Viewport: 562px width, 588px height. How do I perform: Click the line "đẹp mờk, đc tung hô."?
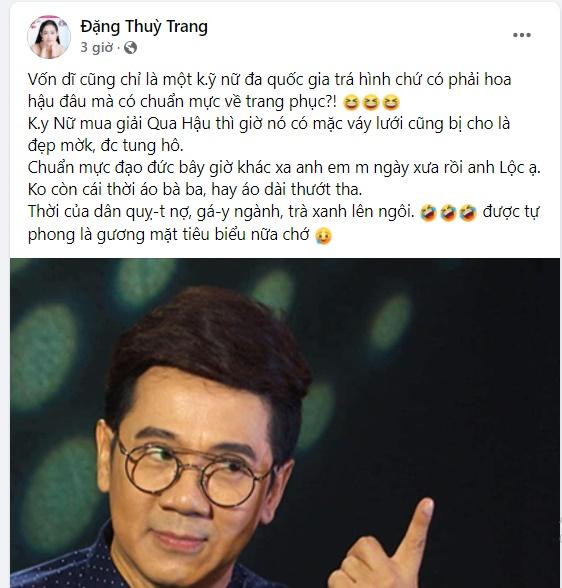click(106, 146)
